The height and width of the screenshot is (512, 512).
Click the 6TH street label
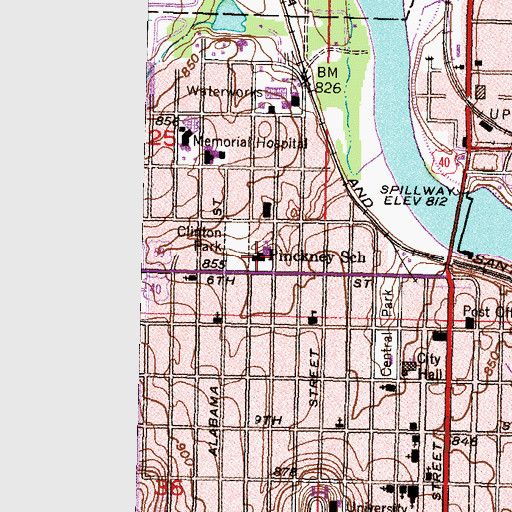click(221, 281)
